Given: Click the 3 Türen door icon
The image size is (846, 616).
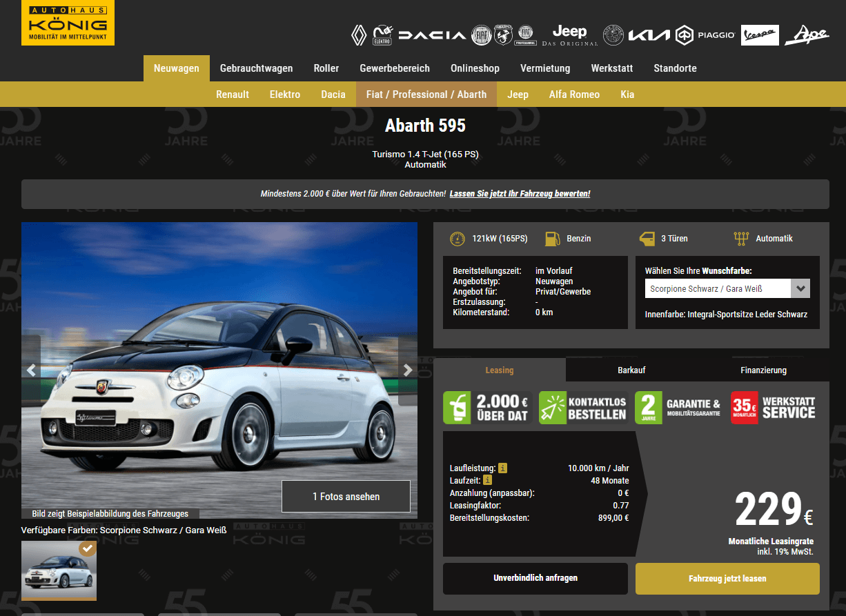Looking at the screenshot, I should tap(647, 239).
